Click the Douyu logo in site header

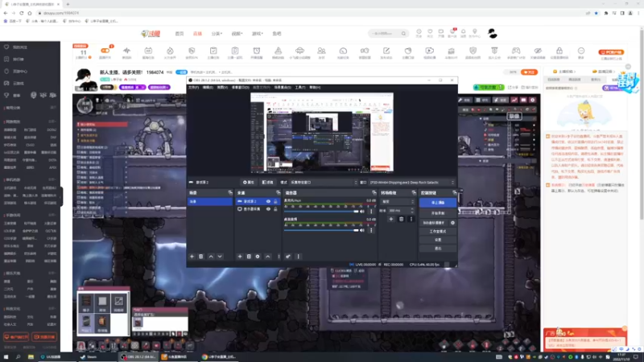pos(151,34)
